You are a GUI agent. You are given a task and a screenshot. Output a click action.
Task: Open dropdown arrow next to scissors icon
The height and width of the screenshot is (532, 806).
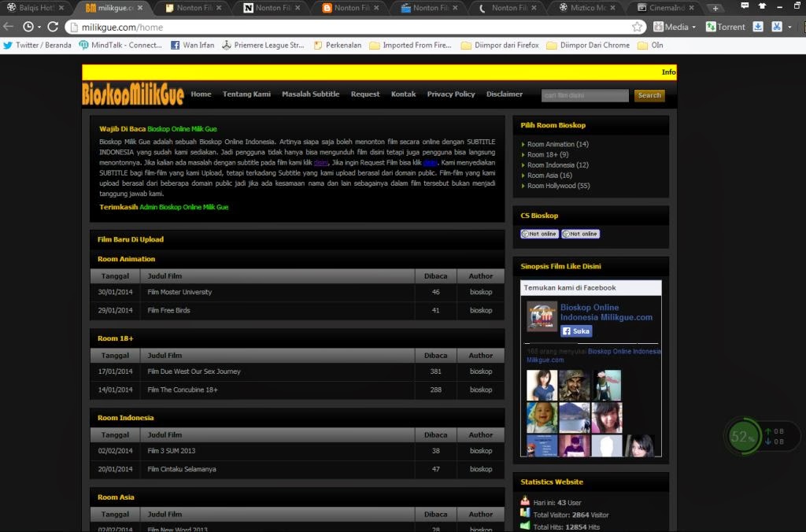tap(789, 27)
